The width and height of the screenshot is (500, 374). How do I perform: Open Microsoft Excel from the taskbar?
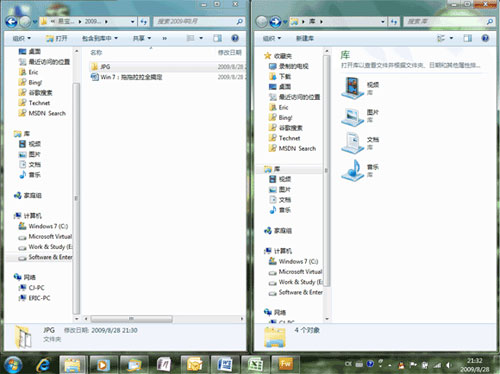(255, 365)
